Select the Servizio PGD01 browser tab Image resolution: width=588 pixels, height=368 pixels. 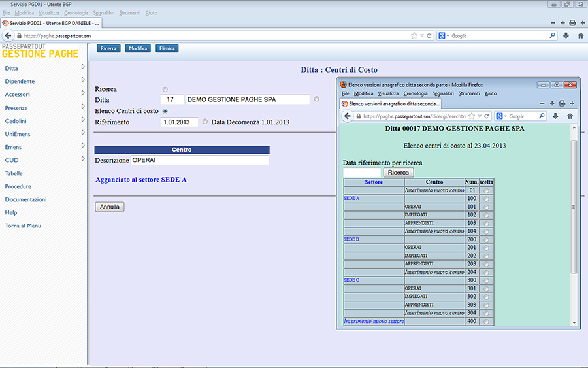click(x=51, y=23)
